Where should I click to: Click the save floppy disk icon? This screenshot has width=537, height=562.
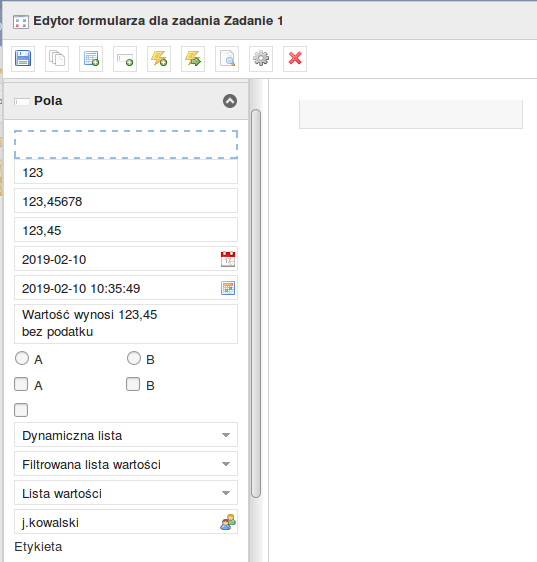tap(23, 58)
